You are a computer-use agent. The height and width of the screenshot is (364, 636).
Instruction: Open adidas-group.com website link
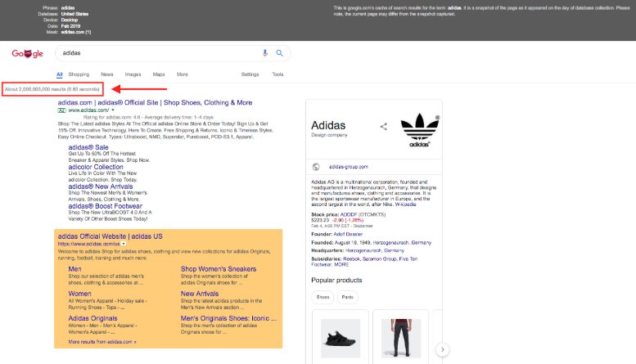pos(349,167)
